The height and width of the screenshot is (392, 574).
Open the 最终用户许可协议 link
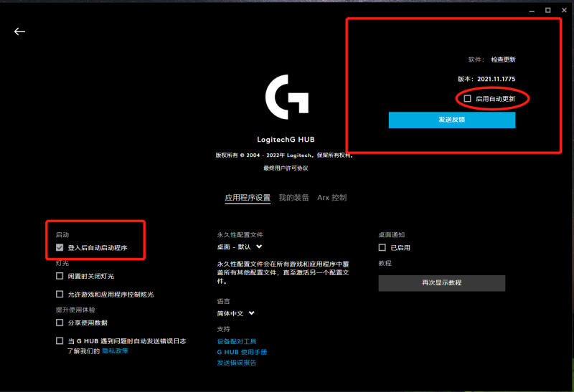(x=286, y=168)
